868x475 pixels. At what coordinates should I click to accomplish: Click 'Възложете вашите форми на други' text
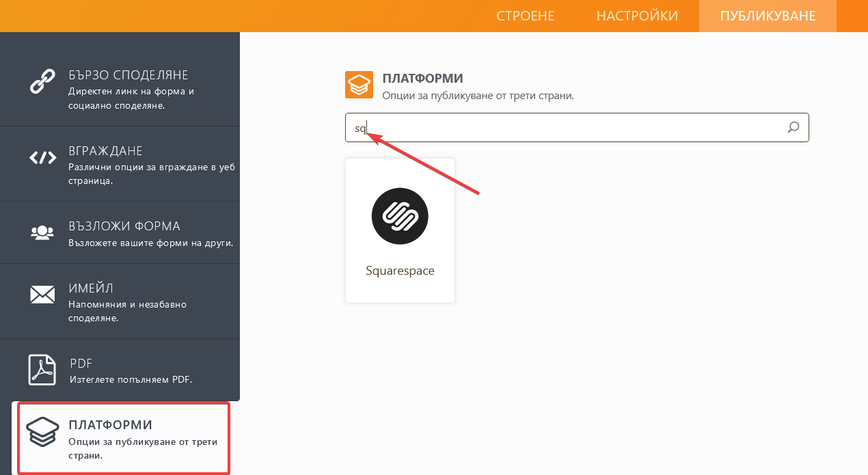click(x=150, y=243)
